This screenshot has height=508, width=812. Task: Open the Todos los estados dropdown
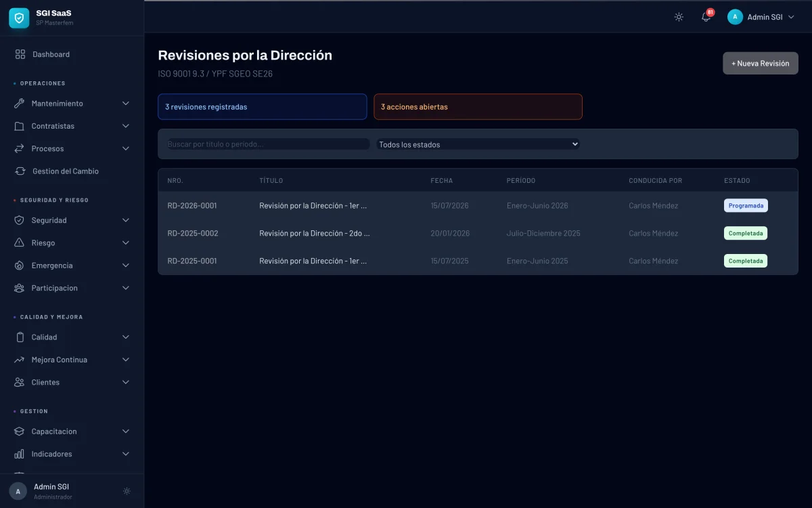(x=478, y=144)
